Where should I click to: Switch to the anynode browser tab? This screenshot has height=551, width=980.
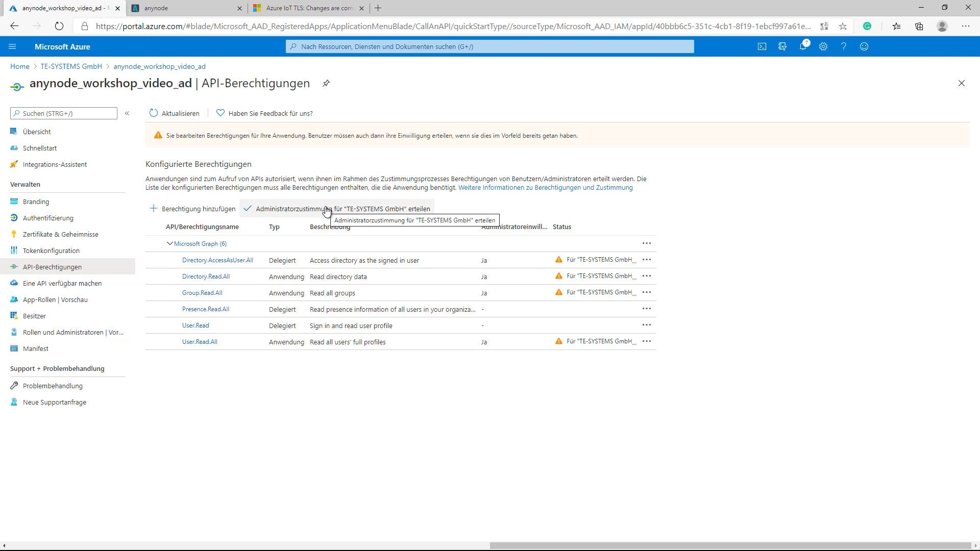[186, 8]
